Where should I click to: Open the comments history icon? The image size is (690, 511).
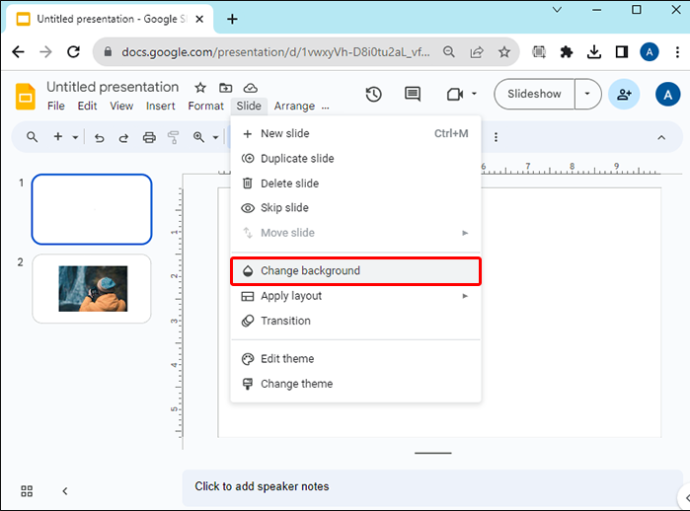(x=412, y=94)
